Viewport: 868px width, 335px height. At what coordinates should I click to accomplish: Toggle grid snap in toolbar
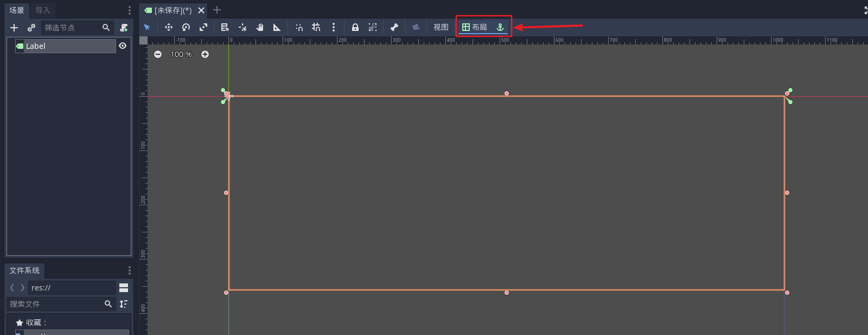(x=316, y=27)
